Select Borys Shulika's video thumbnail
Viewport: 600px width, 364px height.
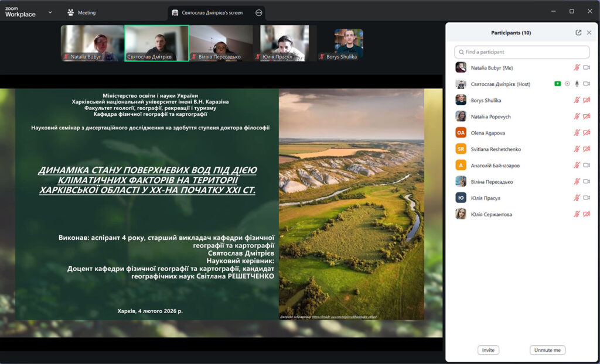click(349, 43)
